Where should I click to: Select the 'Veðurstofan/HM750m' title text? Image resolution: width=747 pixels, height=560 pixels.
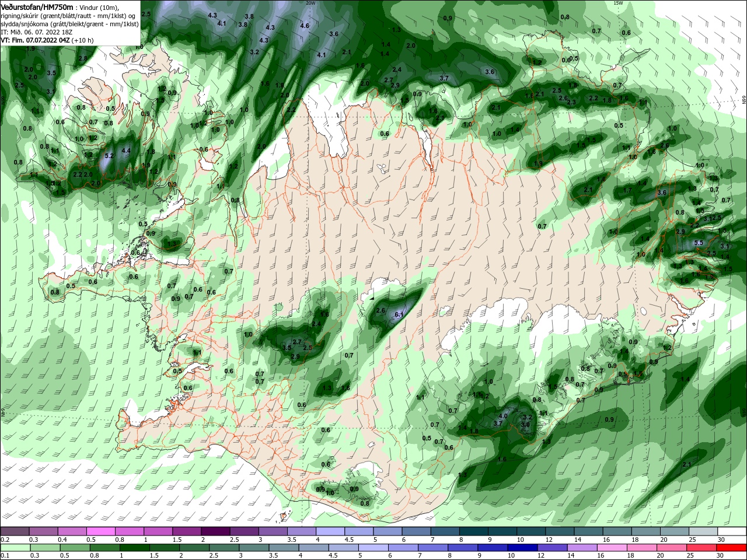pos(37,7)
